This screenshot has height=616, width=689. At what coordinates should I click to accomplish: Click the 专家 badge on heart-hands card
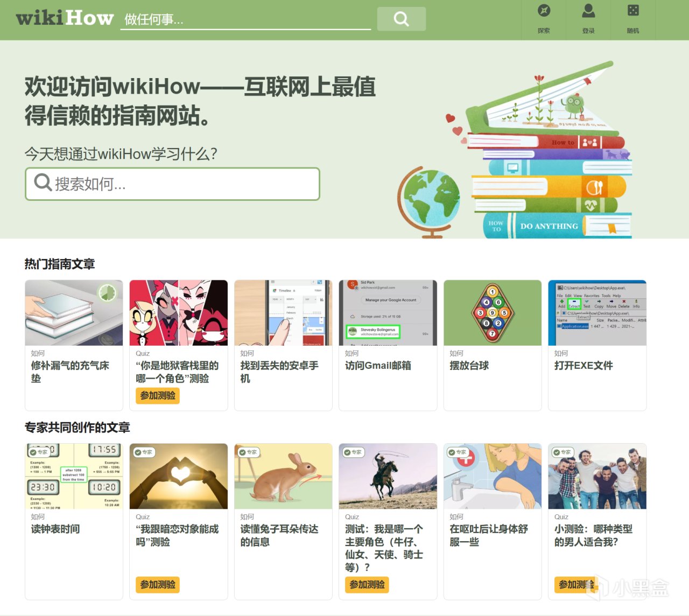(x=144, y=452)
